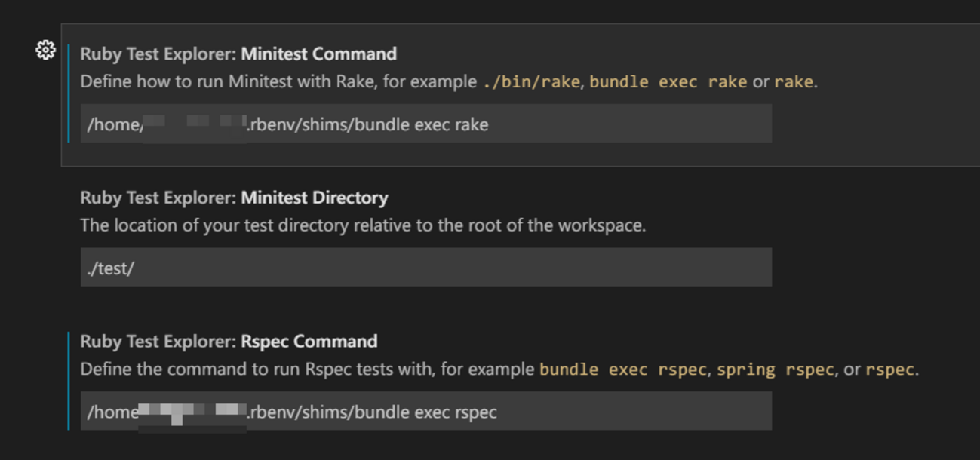Screen dimensions: 980x460
Task: Open the gear menu for Minitest Command
Action: [45, 51]
